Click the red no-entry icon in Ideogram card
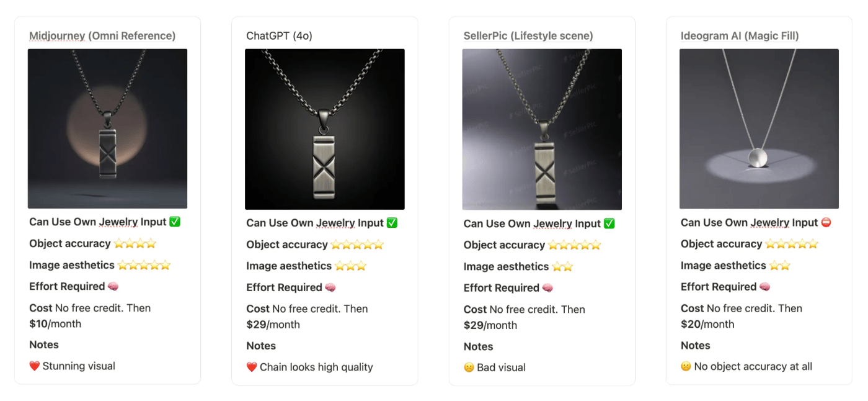 [826, 222]
